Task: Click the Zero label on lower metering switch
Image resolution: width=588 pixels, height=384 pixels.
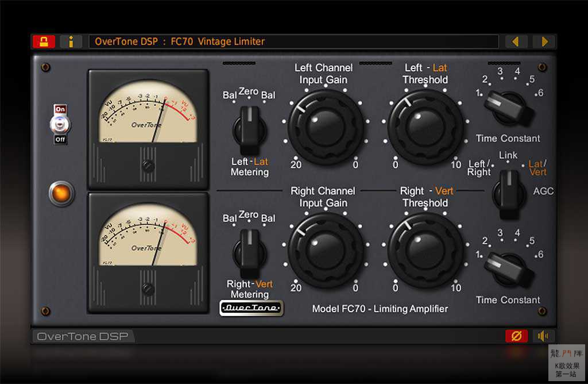Action: pyautogui.click(x=249, y=214)
